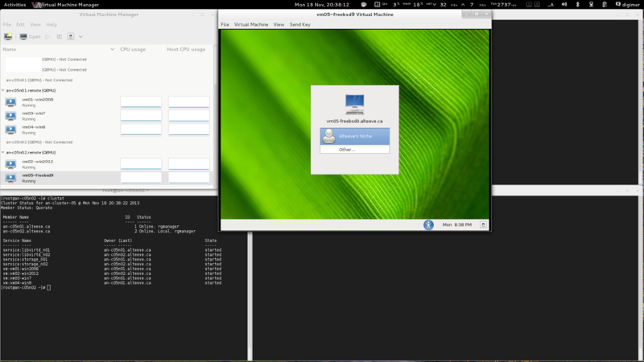Open View menu in Virtual Machine Manager
The height and width of the screenshot is (362, 644).
pos(35,25)
